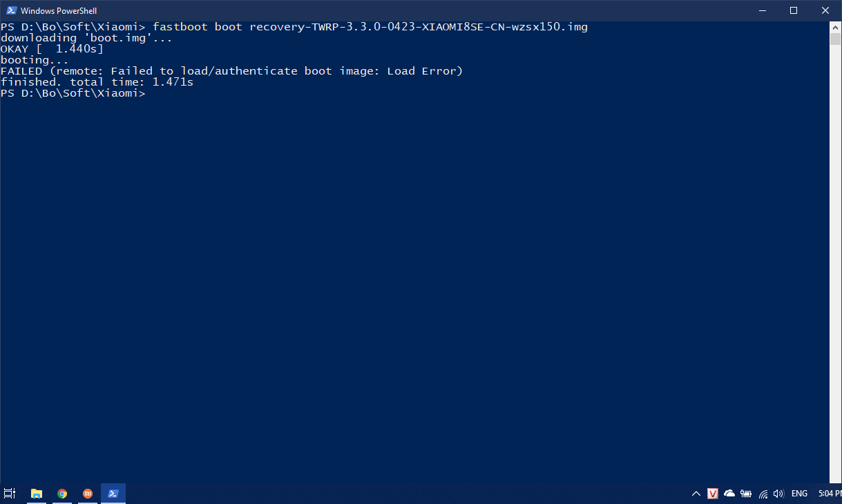Viewport: 842px width, 504px height.
Task: Click the vertical scrollbar thumb
Action: point(835,39)
